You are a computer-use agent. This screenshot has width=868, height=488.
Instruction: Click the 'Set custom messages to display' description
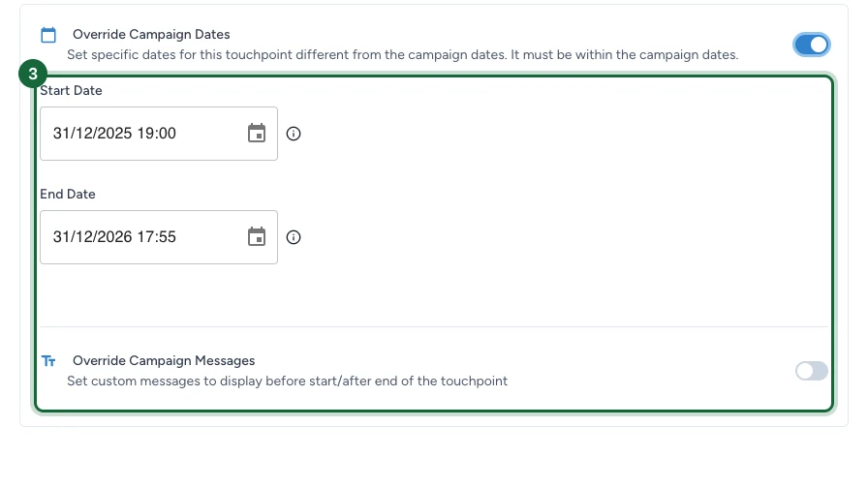288,381
